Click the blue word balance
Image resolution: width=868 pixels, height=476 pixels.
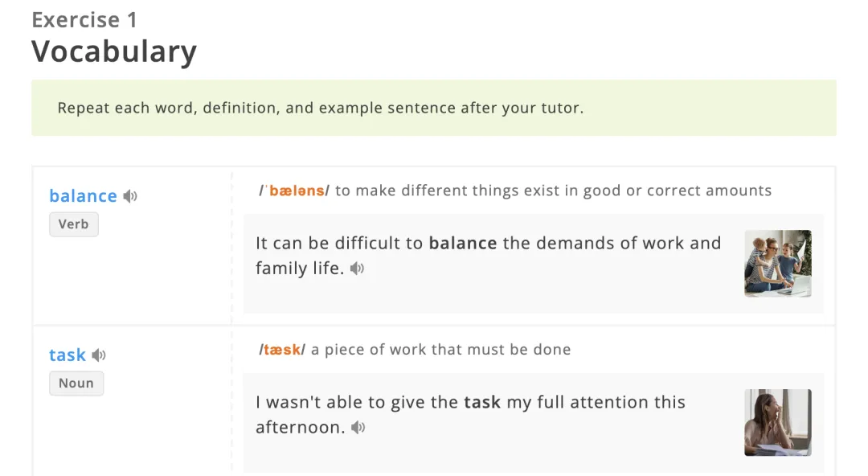pyautogui.click(x=83, y=196)
